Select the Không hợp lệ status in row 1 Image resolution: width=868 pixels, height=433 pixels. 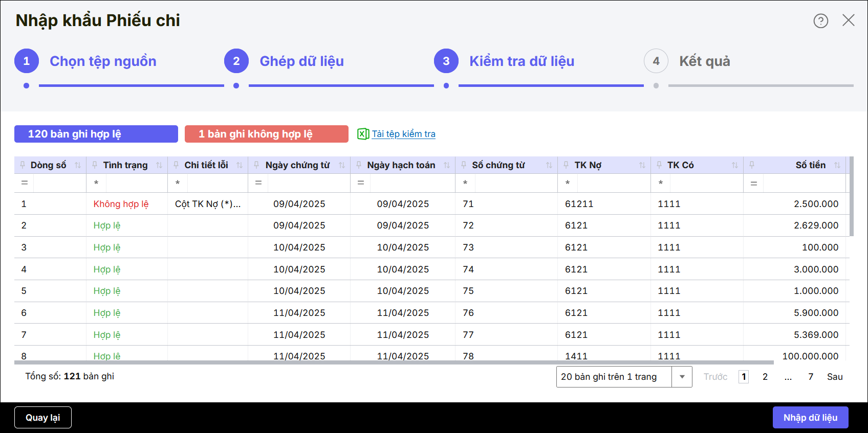click(121, 204)
